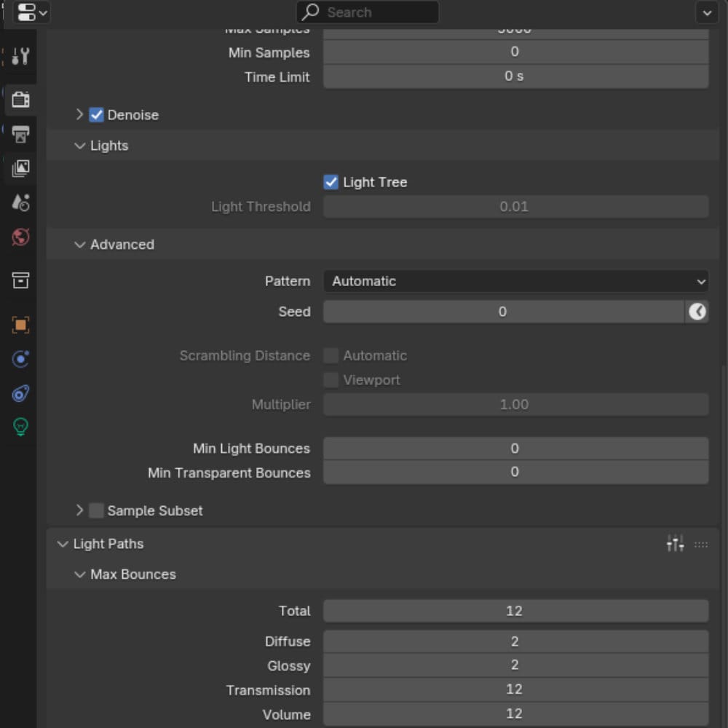Disable the Denoise checkbox

(97, 115)
